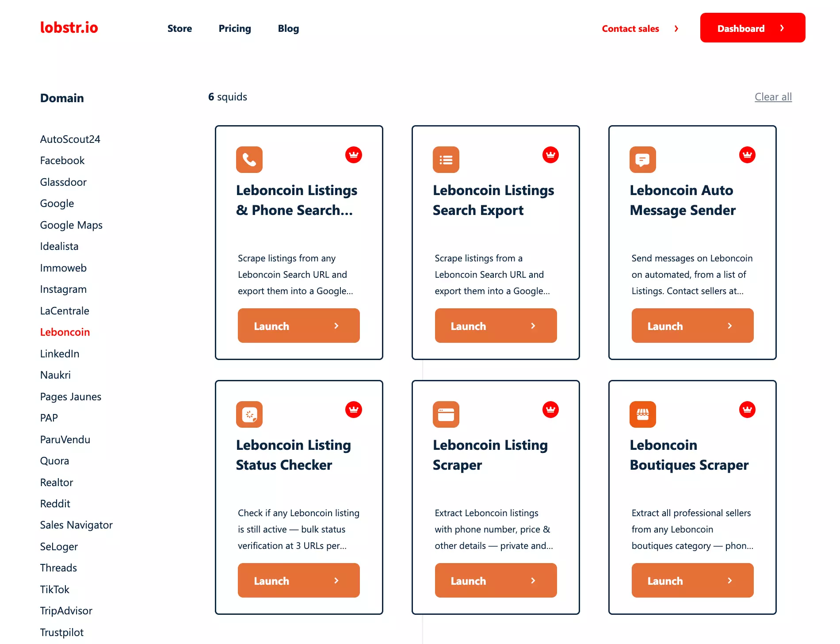Choose Quora in the domain list

[x=54, y=461]
